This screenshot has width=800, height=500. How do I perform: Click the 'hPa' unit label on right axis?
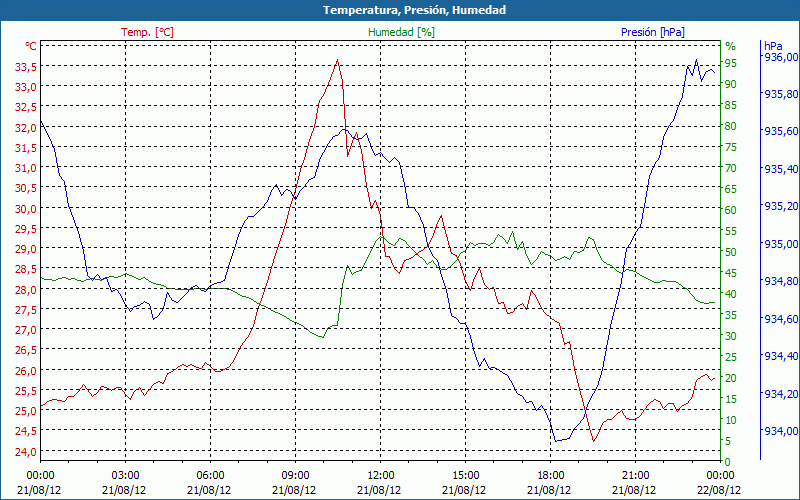coord(773,45)
